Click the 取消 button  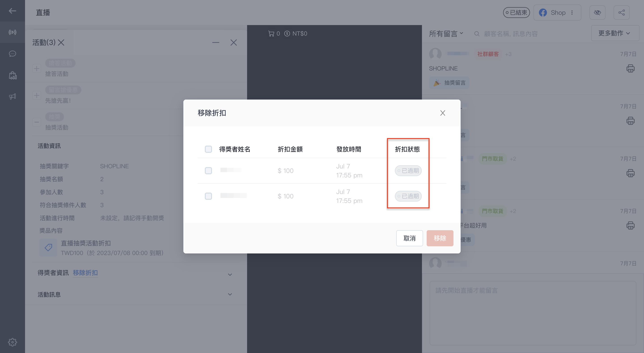(x=409, y=238)
